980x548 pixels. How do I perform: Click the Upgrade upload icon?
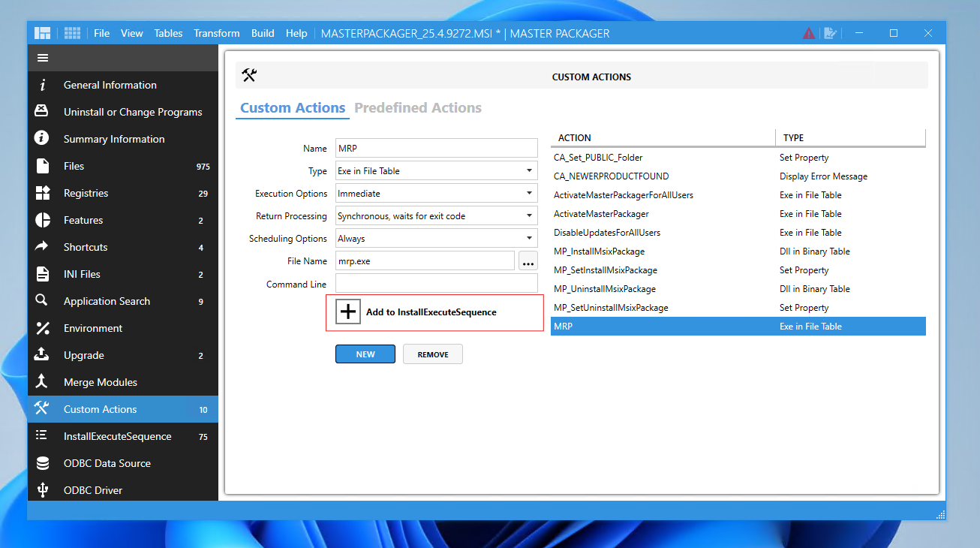42,354
